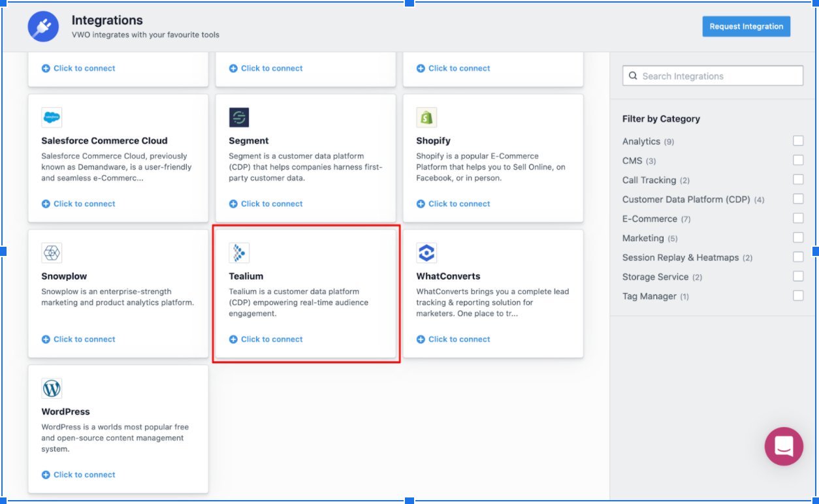
Task: Click the description "WordPress is a worlds most popular"
Action: (115, 438)
